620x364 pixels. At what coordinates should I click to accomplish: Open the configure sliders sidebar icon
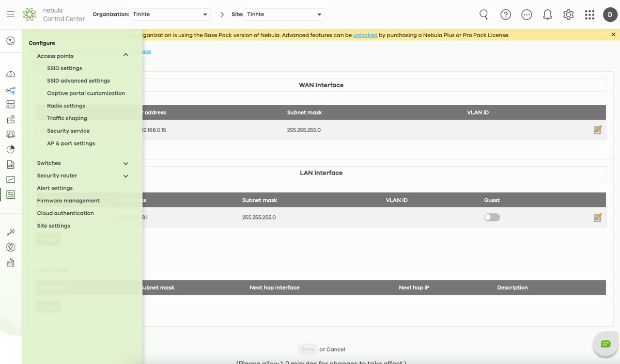[10, 195]
